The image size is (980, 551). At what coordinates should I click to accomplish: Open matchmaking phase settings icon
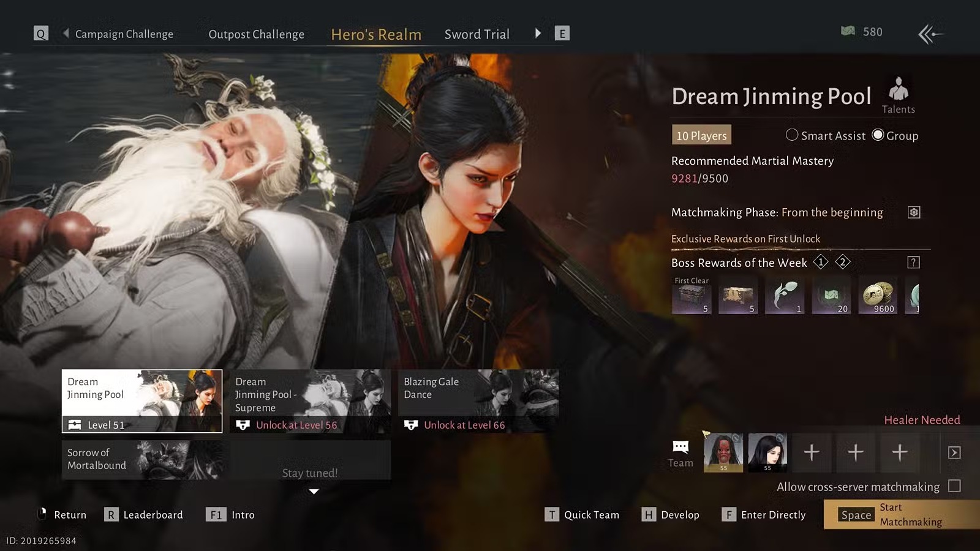[913, 212]
